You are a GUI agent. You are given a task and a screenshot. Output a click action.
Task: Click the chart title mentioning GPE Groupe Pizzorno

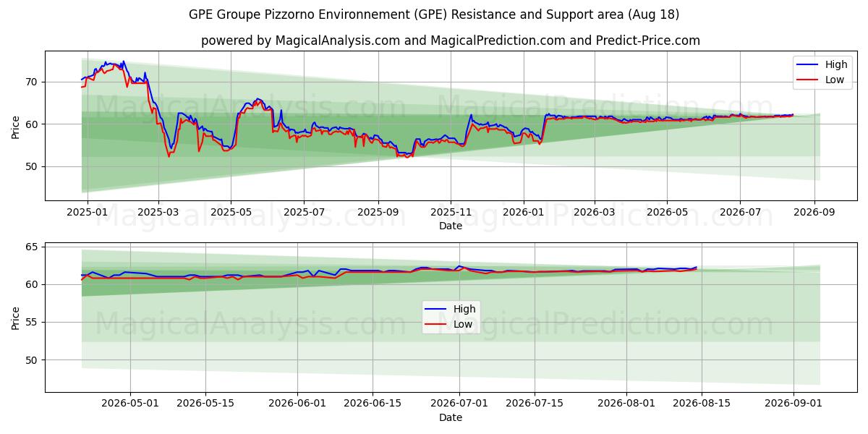(x=434, y=14)
